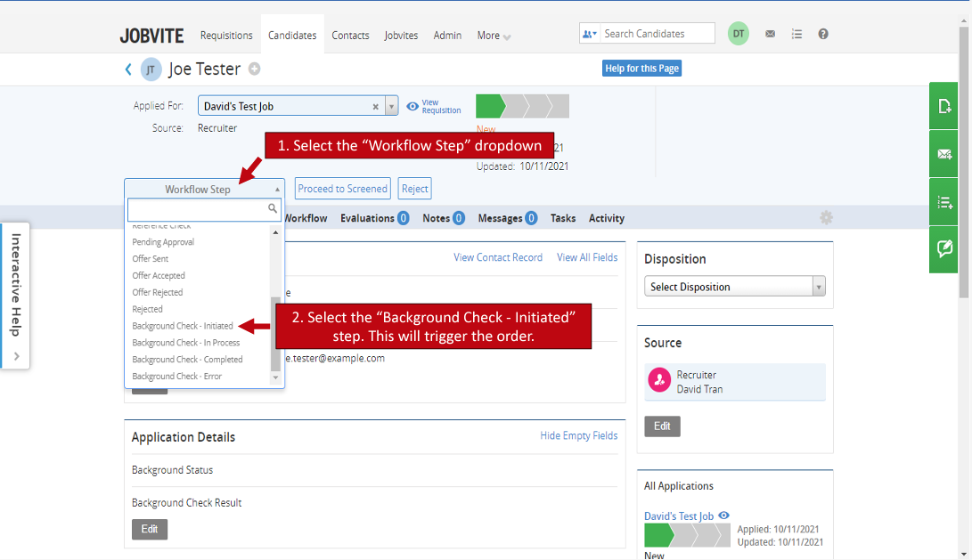Select Background Check - Initiated workflow step
Image resolution: width=972 pixels, height=560 pixels.
pos(183,326)
